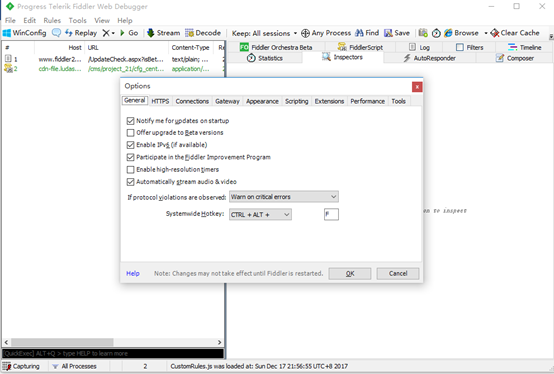Viewport: 554px width, 374px height.
Task: Confirm options with OK button
Action: 350,274
